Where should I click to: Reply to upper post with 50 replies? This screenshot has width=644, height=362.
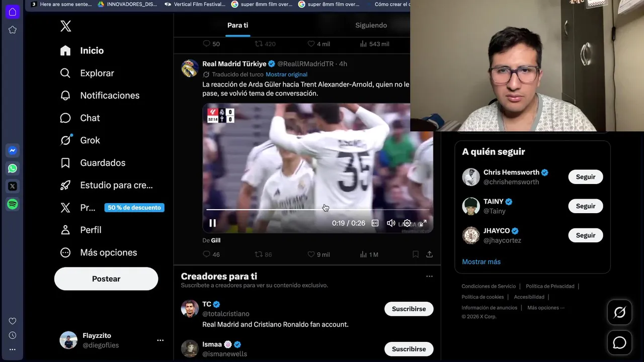coord(211,44)
